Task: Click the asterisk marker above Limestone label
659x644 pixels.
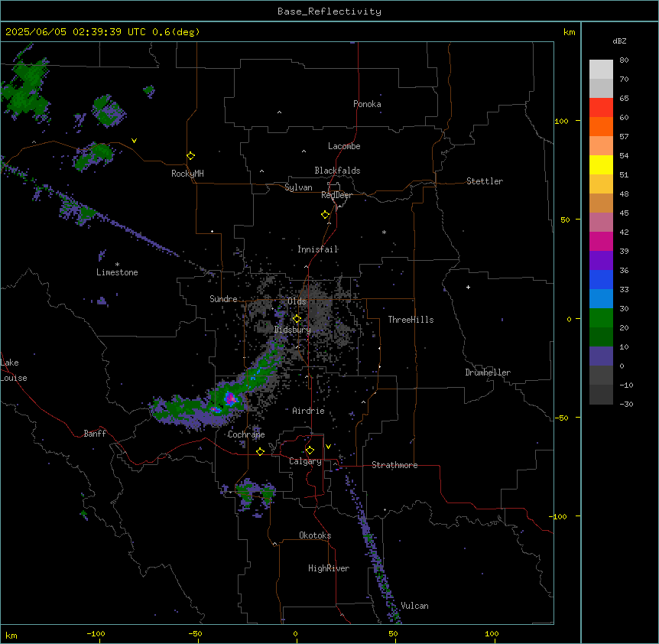Action: click(x=117, y=265)
